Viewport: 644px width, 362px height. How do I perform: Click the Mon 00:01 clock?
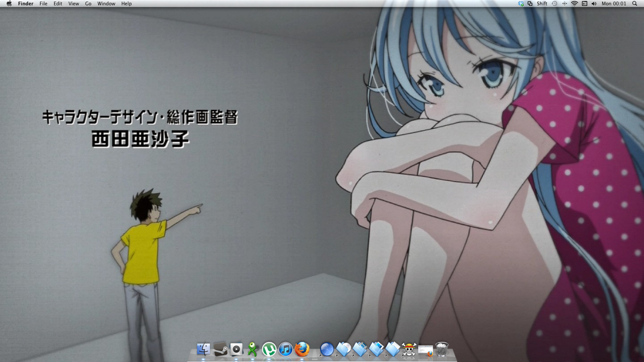pos(614,4)
